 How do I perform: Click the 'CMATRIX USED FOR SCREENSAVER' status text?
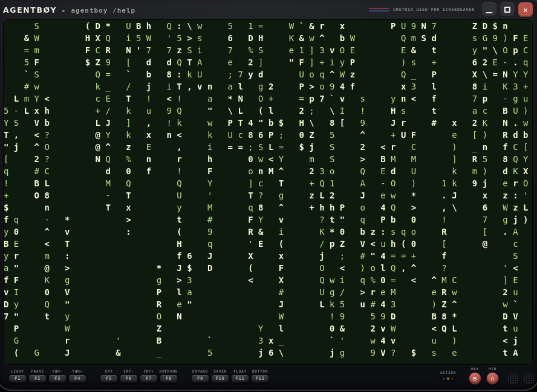pyautogui.click(x=434, y=10)
